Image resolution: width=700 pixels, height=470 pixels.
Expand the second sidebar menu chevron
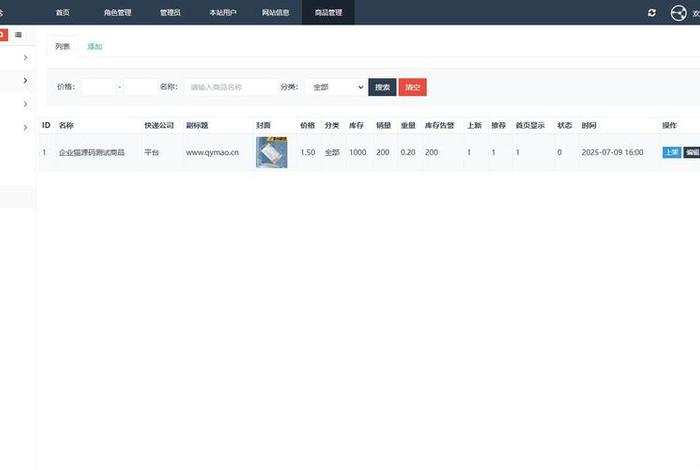click(26, 81)
